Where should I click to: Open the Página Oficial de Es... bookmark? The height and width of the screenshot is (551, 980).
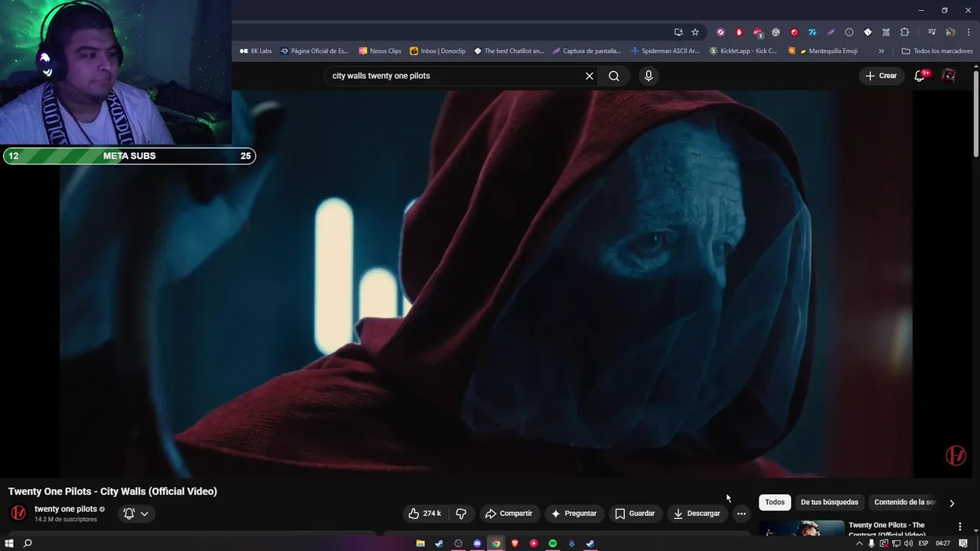click(314, 51)
